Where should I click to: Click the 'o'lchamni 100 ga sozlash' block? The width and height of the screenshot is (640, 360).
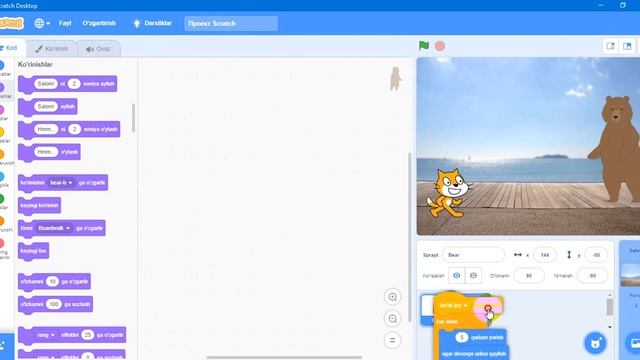[x=55, y=304]
